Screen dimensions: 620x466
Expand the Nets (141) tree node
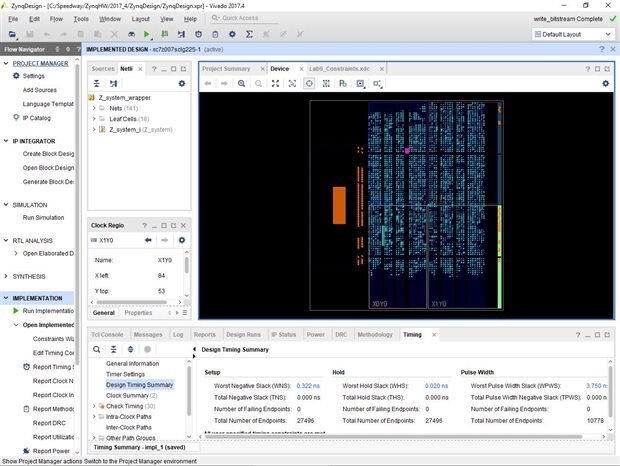coord(94,108)
